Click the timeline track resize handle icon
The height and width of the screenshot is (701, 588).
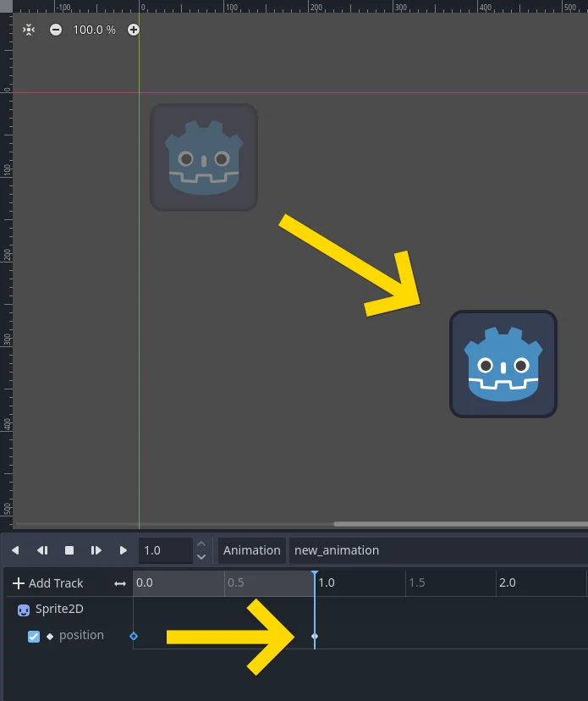(x=120, y=583)
